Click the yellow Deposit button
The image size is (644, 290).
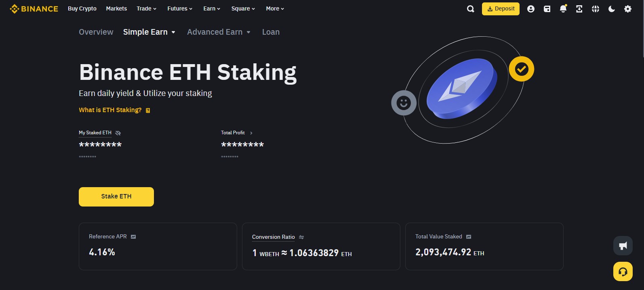click(x=501, y=9)
